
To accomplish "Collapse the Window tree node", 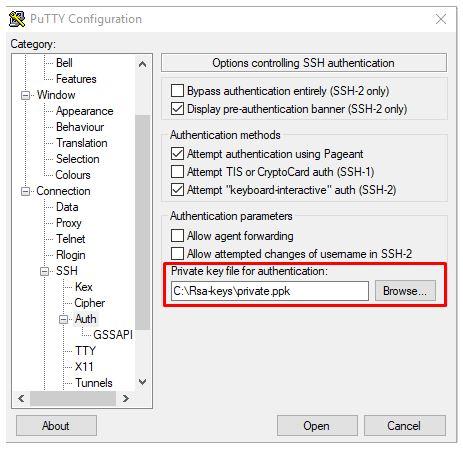I will pos(25,95).
